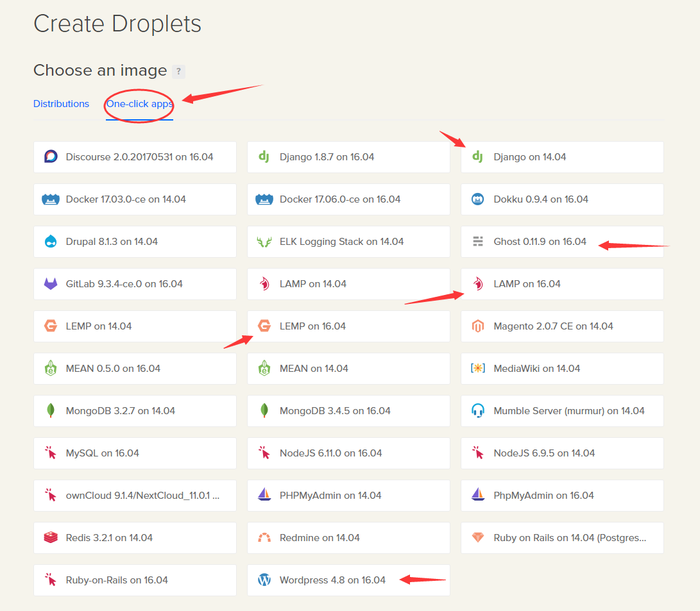
Task: Select GitLab 9.3.4-ce.0 on 16.04 text
Action: 124,284
